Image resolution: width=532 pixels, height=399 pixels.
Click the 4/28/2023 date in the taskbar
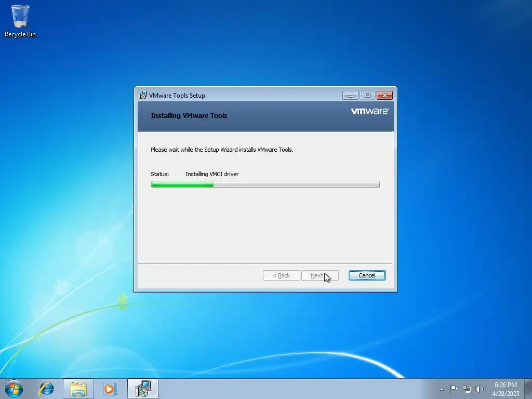[506, 394]
